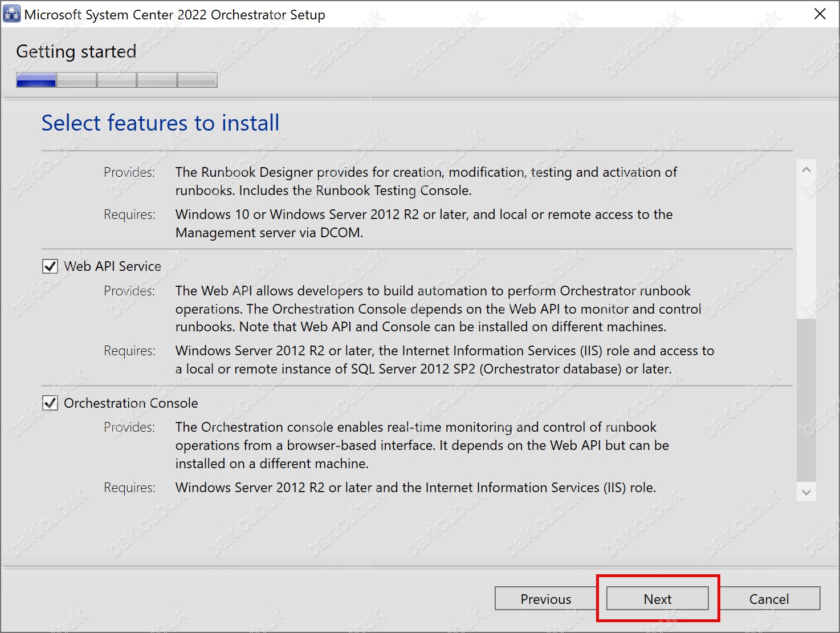This screenshot has height=633, width=840.
Task: Click the scrollbar down arrow
Action: (x=806, y=492)
